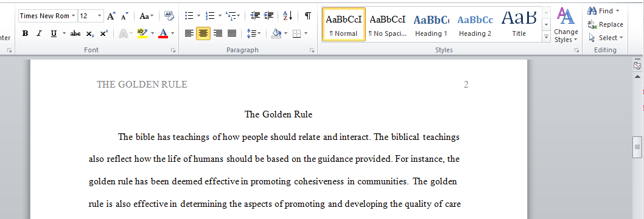This screenshot has width=644, height=219.
Task: Apply the No Spacing style
Action: 387,24
